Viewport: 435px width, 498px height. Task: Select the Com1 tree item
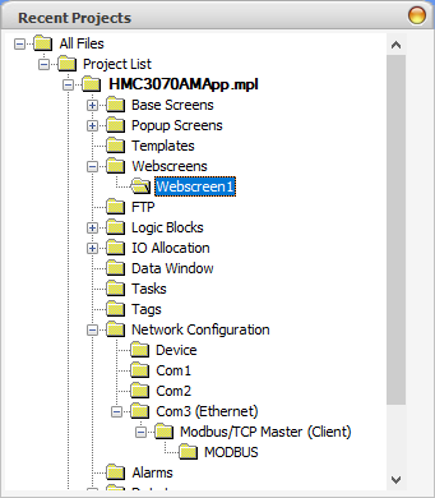[x=173, y=370]
